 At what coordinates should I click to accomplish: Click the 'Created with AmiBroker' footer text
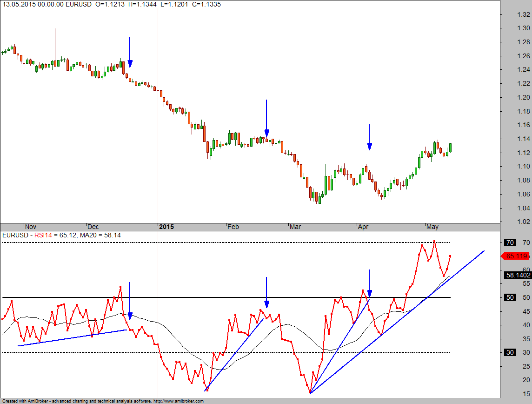[x=25, y=401]
